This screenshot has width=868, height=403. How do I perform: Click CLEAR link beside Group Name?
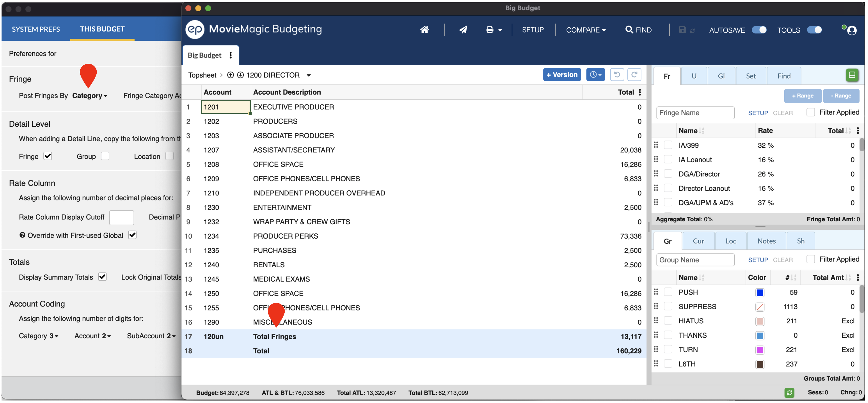point(783,260)
